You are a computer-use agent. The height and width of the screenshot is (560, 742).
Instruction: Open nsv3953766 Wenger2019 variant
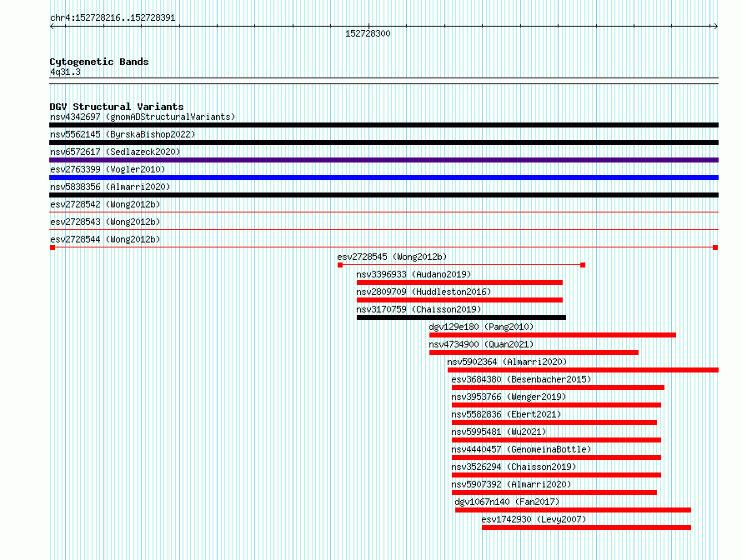click(x=509, y=397)
